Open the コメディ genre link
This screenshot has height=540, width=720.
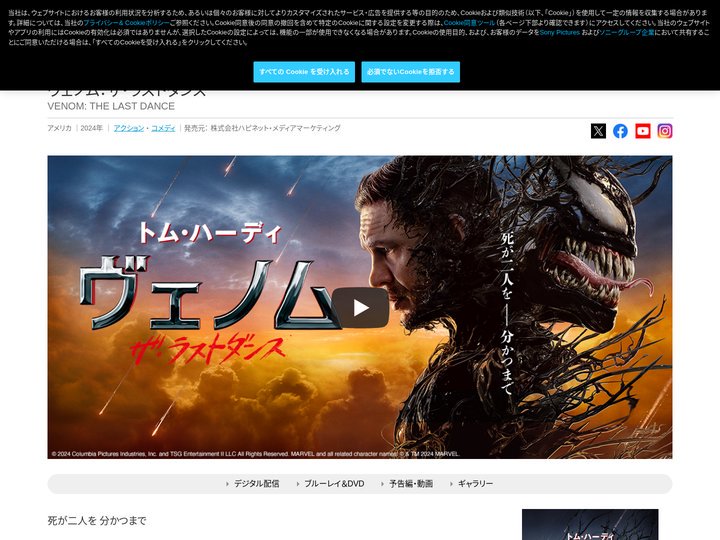pyautogui.click(x=163, y=128)
